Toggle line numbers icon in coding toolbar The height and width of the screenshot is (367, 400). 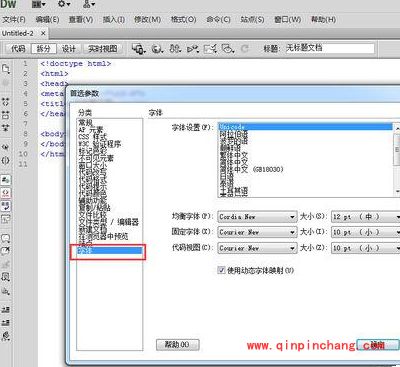[x=6, y=180]
